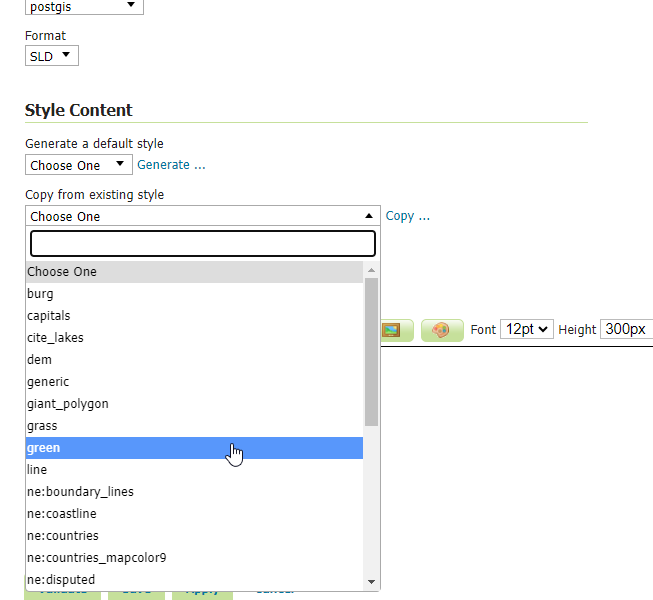Click the Copy link

click(x=407, y=216)
